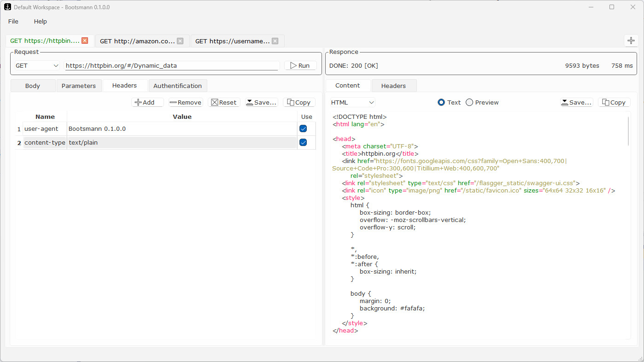Image resolution: width=644 pixels, height=362 pixels.
Task: Add a new header row
Action: click(x=147, y=102)
